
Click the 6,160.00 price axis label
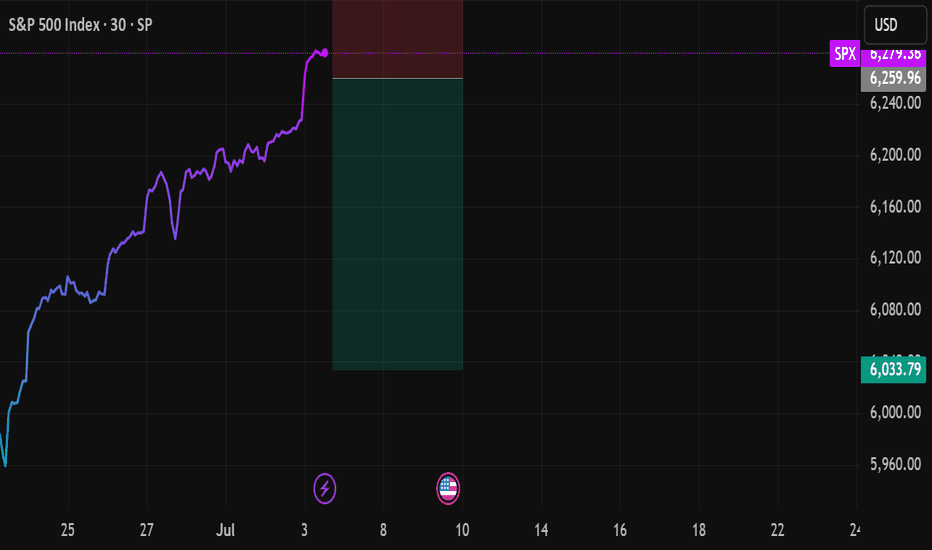895,207
